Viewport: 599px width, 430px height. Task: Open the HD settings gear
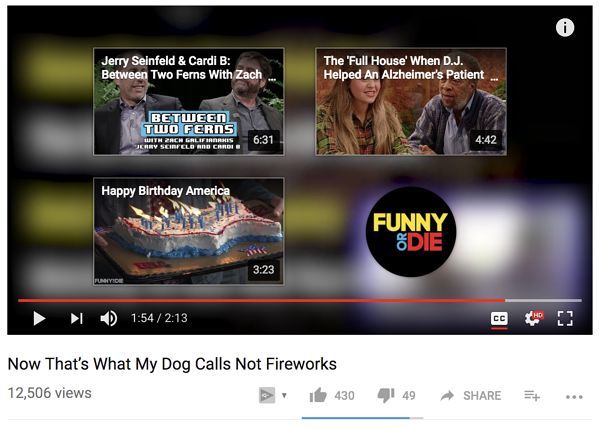coord(533,318)
